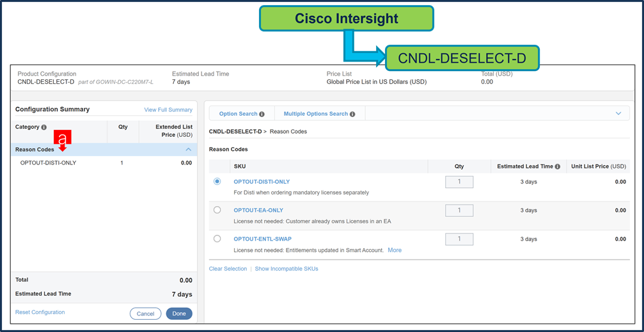Click Show Incompatible SKUs link
This screenshot has height=332, width=644.
coord(287,269)
